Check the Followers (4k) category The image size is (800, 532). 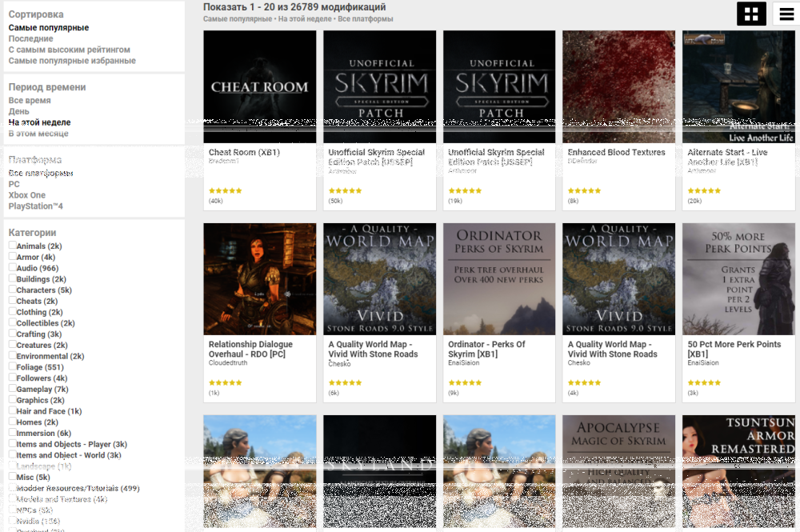[13, 377]
